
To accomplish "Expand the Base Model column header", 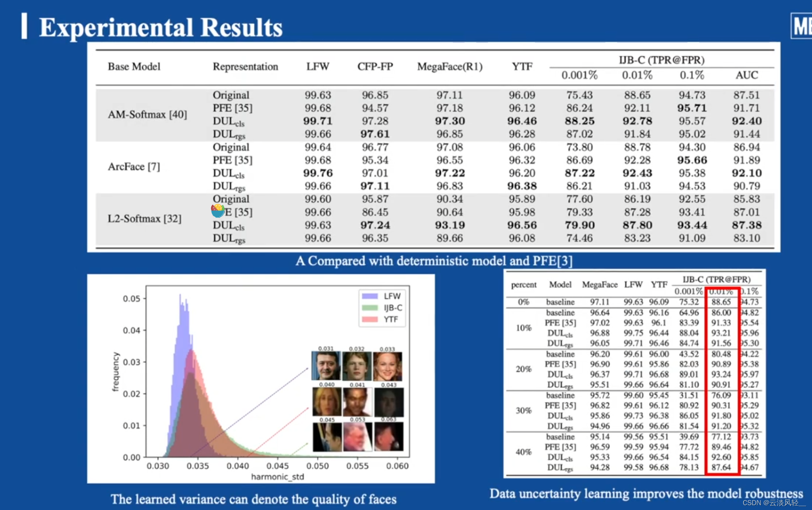I will 134,67.
